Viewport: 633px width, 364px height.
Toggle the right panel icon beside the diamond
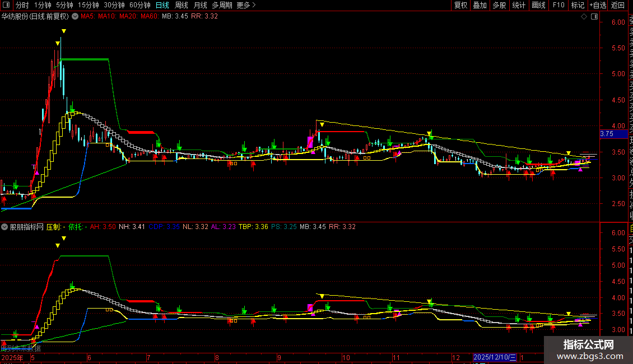pyautogui.click(x=594, y=17)
